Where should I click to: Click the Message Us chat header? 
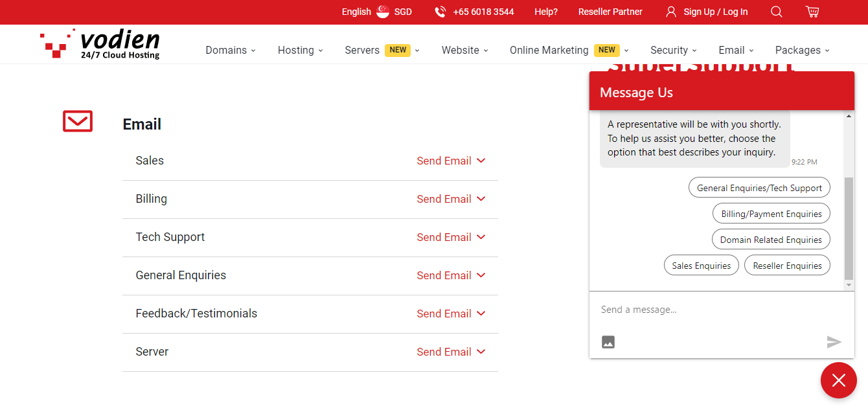coord(722,91)
